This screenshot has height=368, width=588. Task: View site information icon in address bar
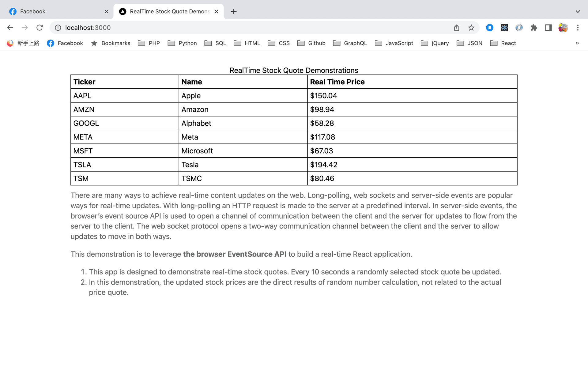coord(58,28)
